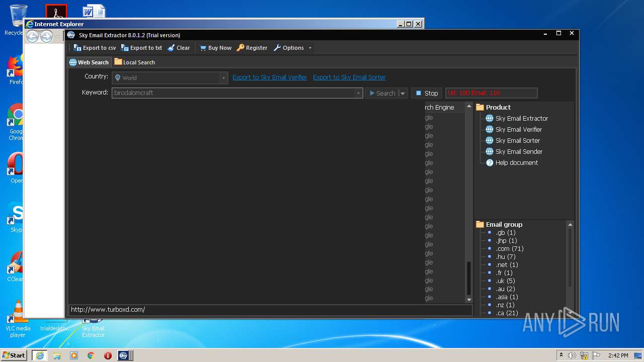Click the Email group panel scroll up arrow
Image resolution: width=644 pixels, height=362 pixels.
pyautogui.click(x=570, y=225)
